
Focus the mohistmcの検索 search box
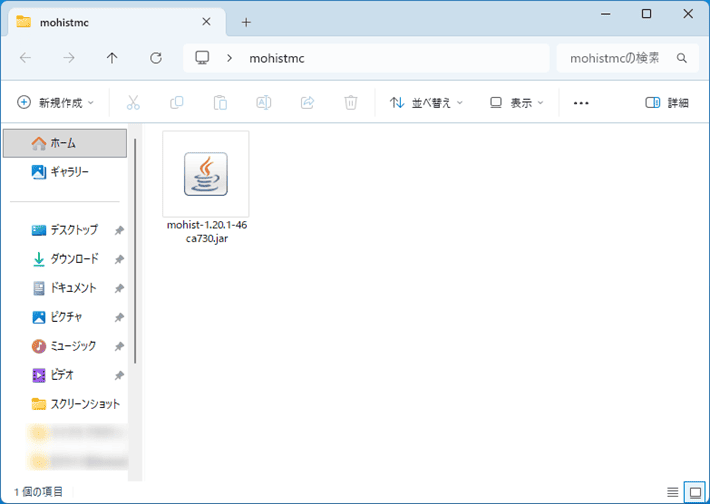click(x=628, y=58)
